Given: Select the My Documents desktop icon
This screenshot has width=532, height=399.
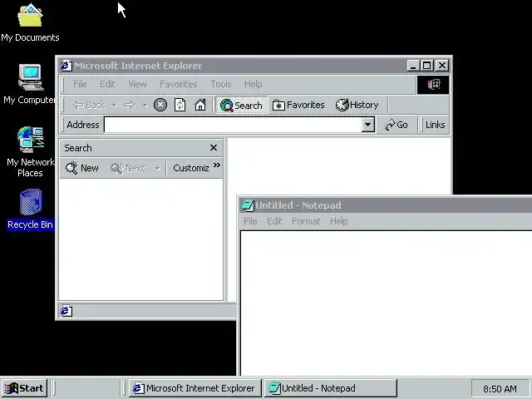Looking at the screenshot, I should pos(30,22).
